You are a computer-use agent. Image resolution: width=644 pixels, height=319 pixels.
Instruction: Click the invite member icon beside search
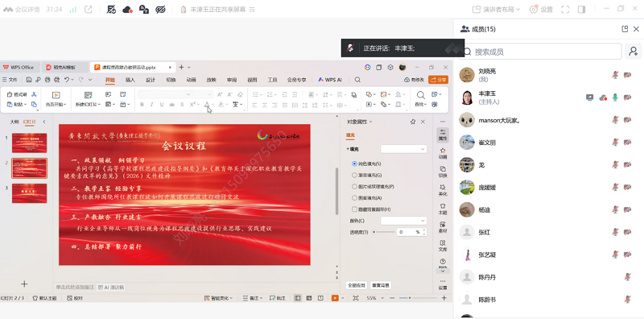tap(633, 52)
